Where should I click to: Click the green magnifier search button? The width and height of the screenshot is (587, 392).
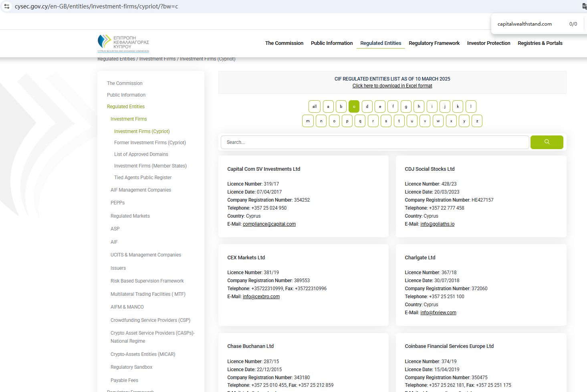547,142
